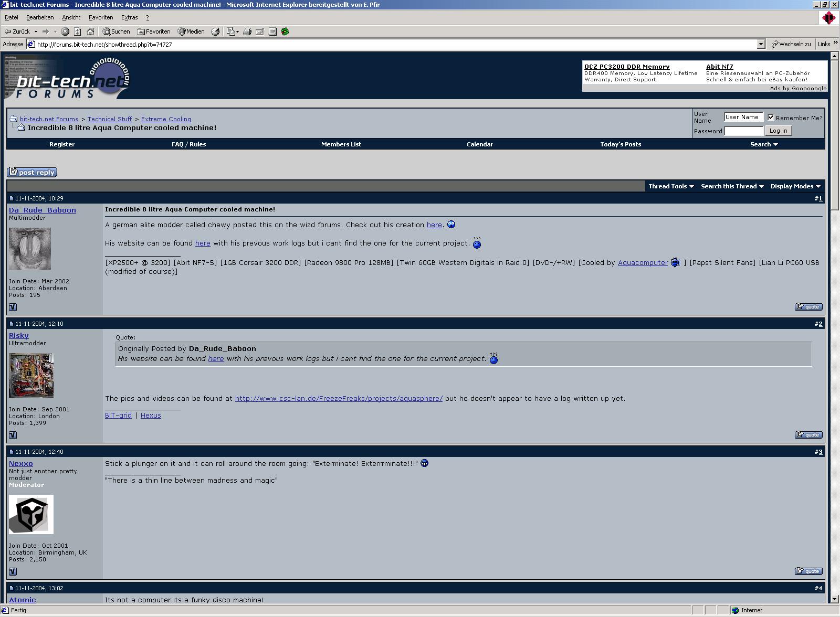Open the Favoriten menu

tap(100, 17)
